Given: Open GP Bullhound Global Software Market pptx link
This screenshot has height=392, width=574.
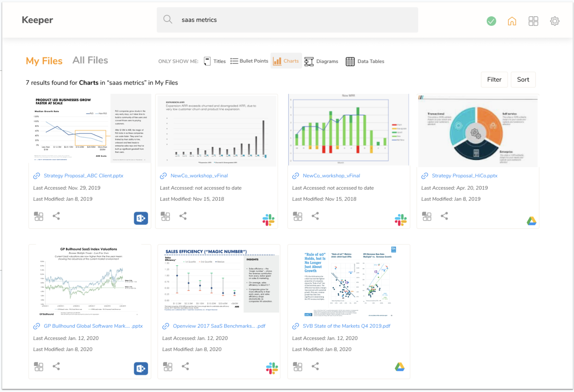Looking at the screenshot, I should [93, 326].
